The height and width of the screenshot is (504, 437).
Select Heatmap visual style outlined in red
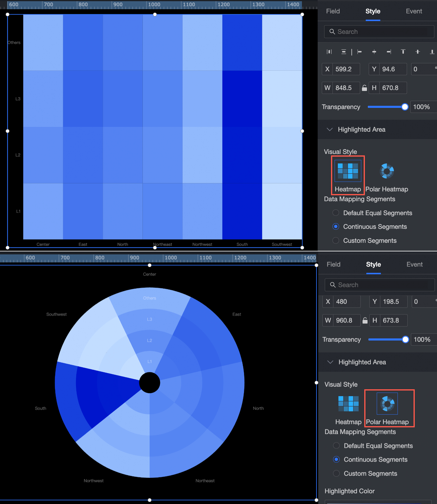coord(348,175)
